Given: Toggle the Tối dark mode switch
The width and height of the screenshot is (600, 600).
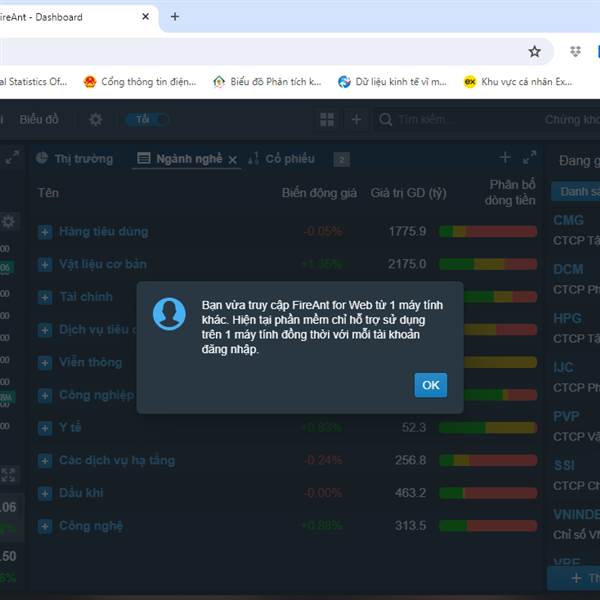Looking at the screenshot, I should (147, 120).
